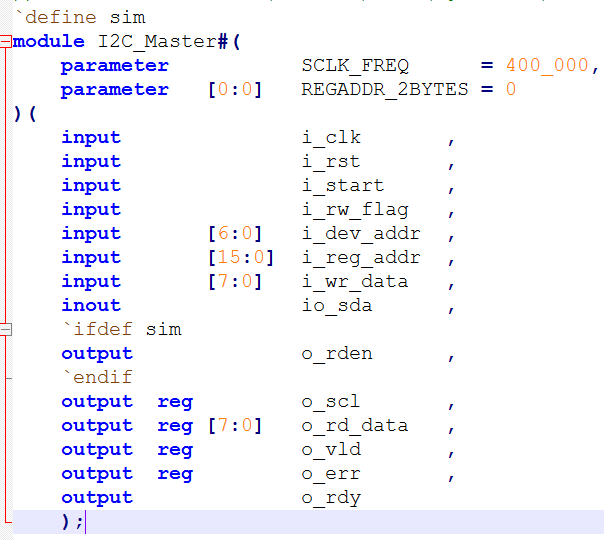Click the o_vld port name
Viewport: 604px width, 540px height.
click(331, 449)
